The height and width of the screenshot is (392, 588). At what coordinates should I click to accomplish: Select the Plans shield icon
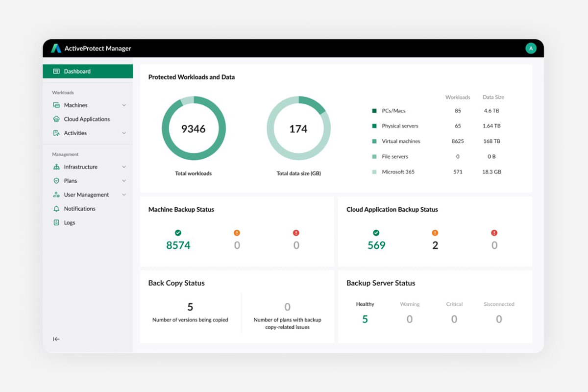click(55, 181)
